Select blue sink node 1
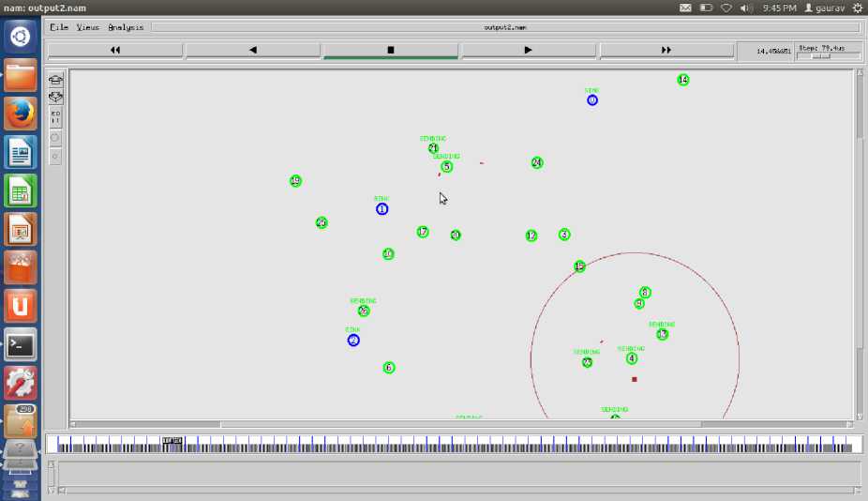This screenshot has height=501, width=868. click(x=382, y=209)
